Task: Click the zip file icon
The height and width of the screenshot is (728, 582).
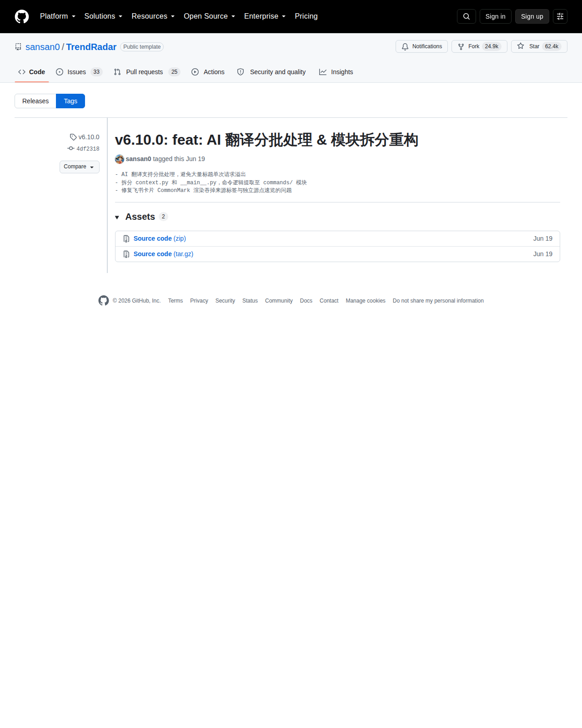Action: [x=126, y=238]
